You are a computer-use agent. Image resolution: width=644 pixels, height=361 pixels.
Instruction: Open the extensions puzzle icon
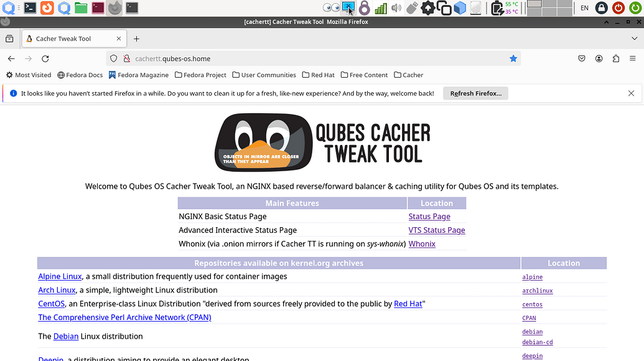(615, 59)
